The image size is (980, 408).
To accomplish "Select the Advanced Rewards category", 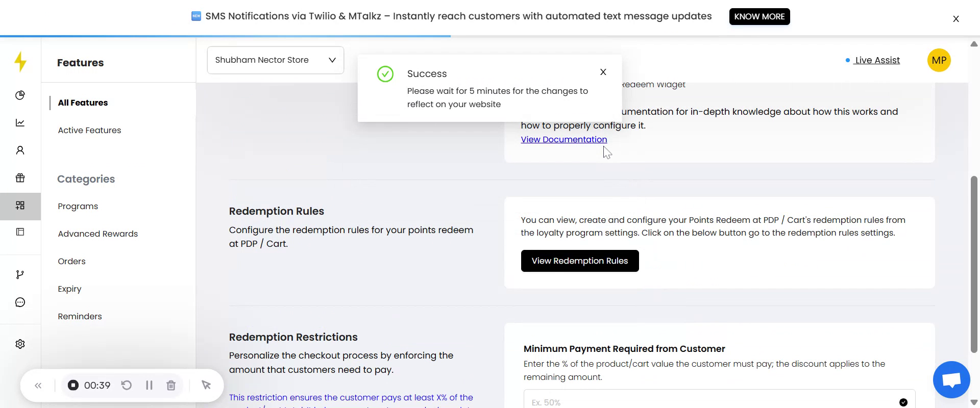I will pyautogui.click(x=97, y=234).
